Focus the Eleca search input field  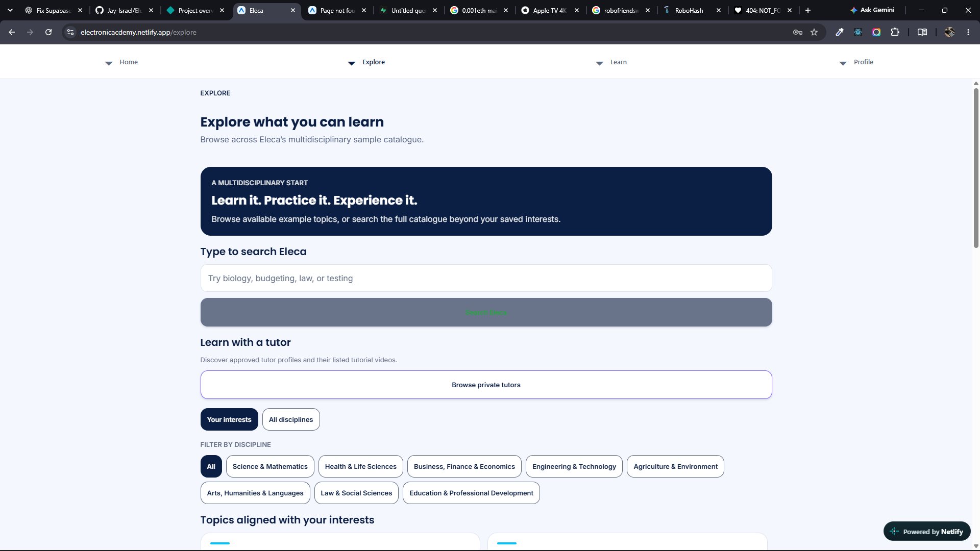[x=486, y=278]
